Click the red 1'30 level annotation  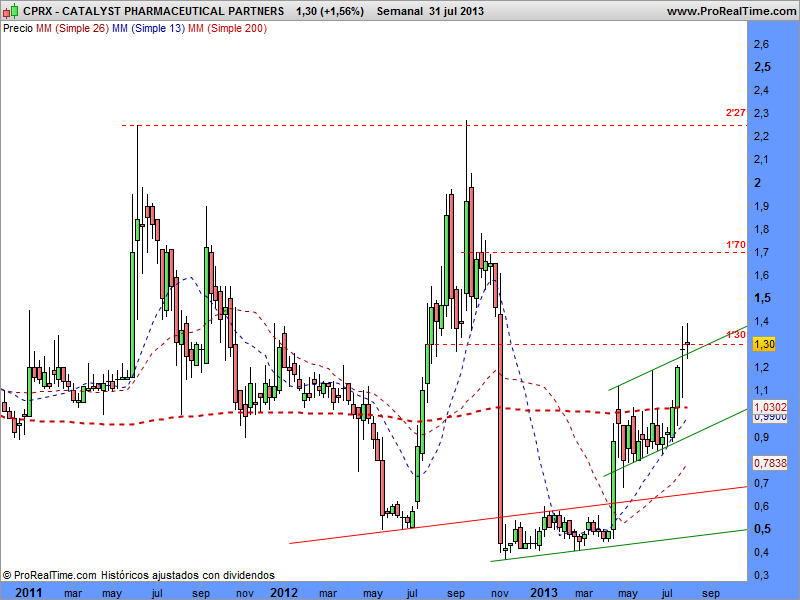point(736,335)
